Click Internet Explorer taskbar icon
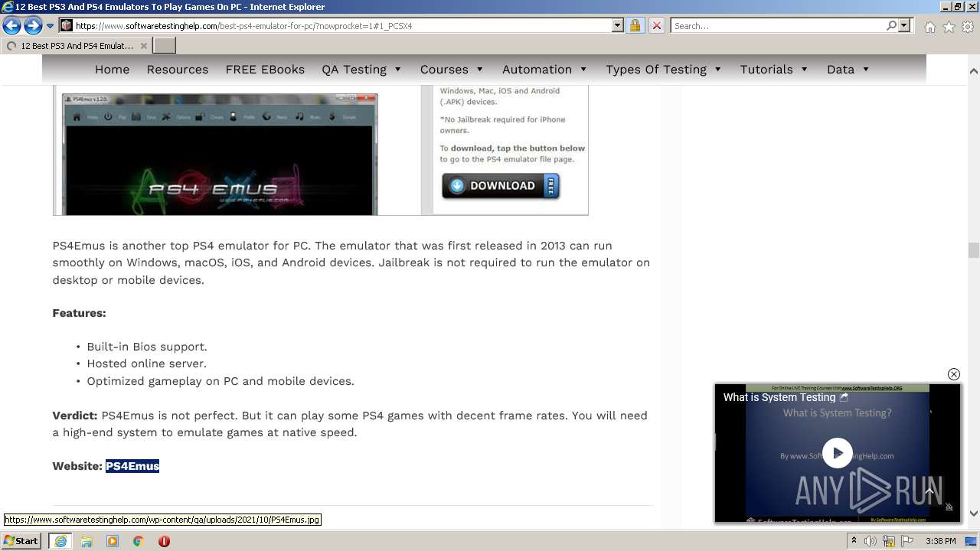This screenshot has height=551, width=980. pyautogui.click(x=60, y=541)
